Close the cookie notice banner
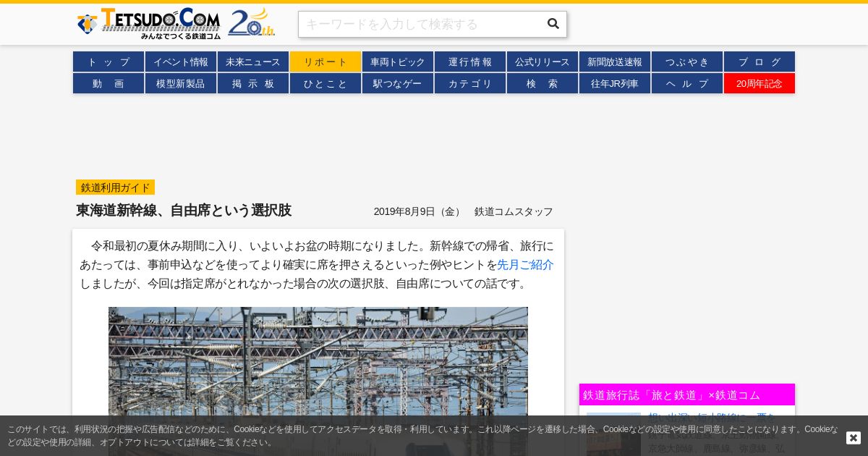 coord(854,438)
